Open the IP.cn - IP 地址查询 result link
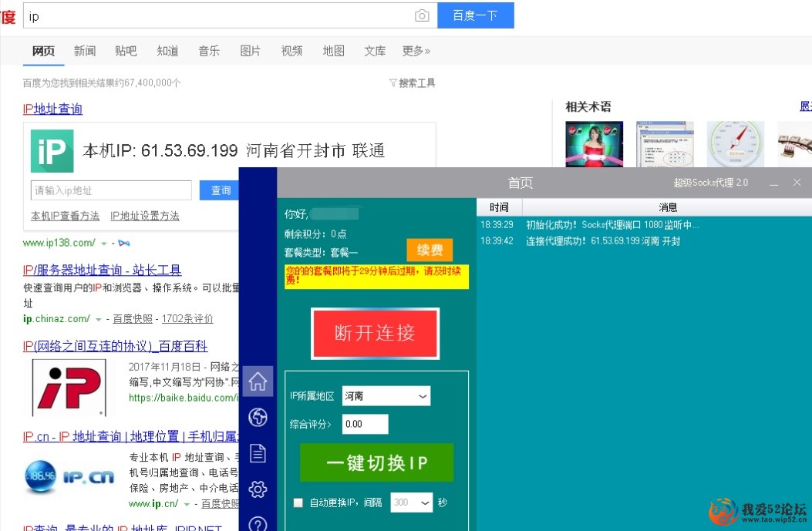812x531 pixels. click(x=130, y=436)
